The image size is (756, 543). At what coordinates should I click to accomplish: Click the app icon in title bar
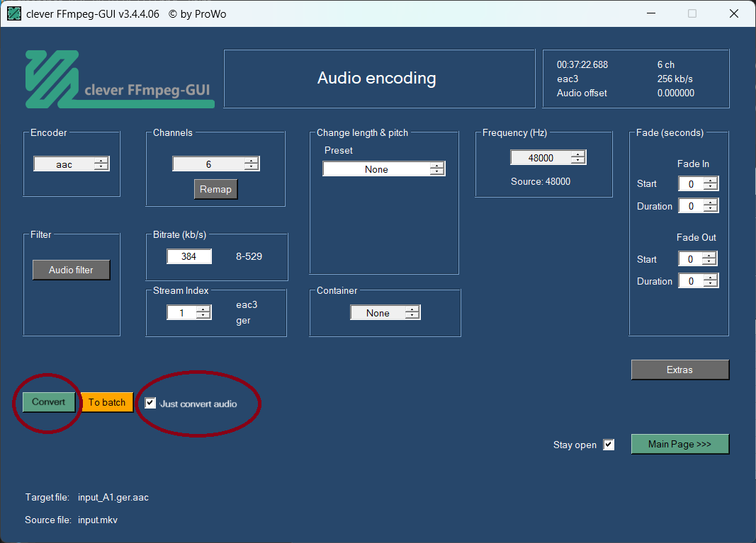[x=14, y=13]
